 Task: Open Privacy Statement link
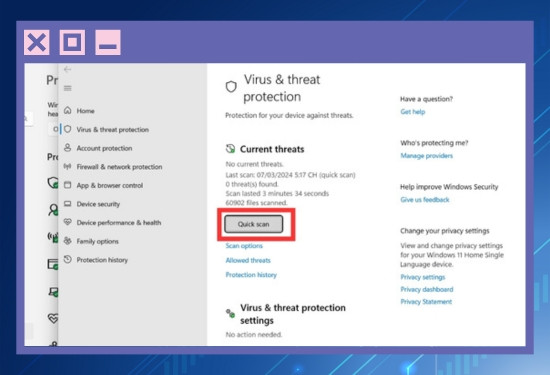point(426,301)
